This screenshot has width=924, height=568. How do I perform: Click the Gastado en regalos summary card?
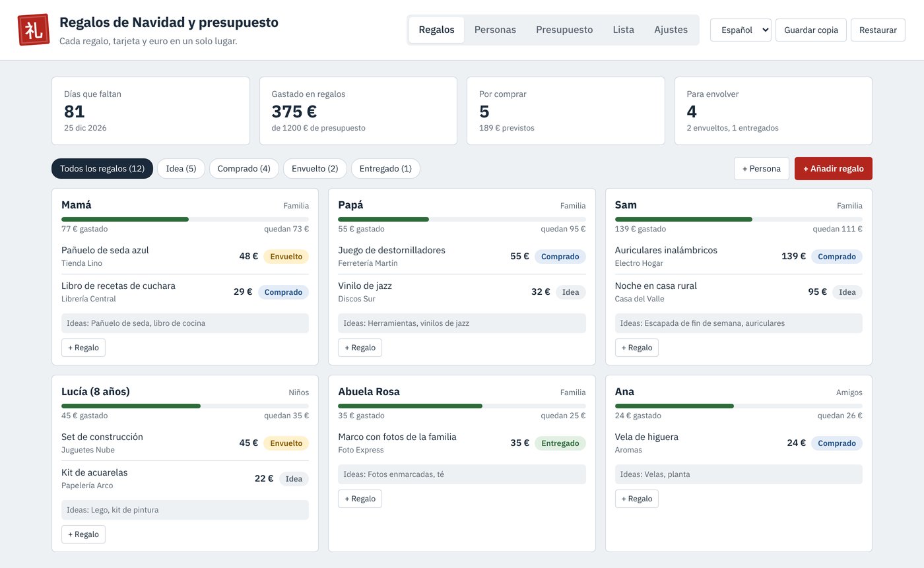pos(358,111)
